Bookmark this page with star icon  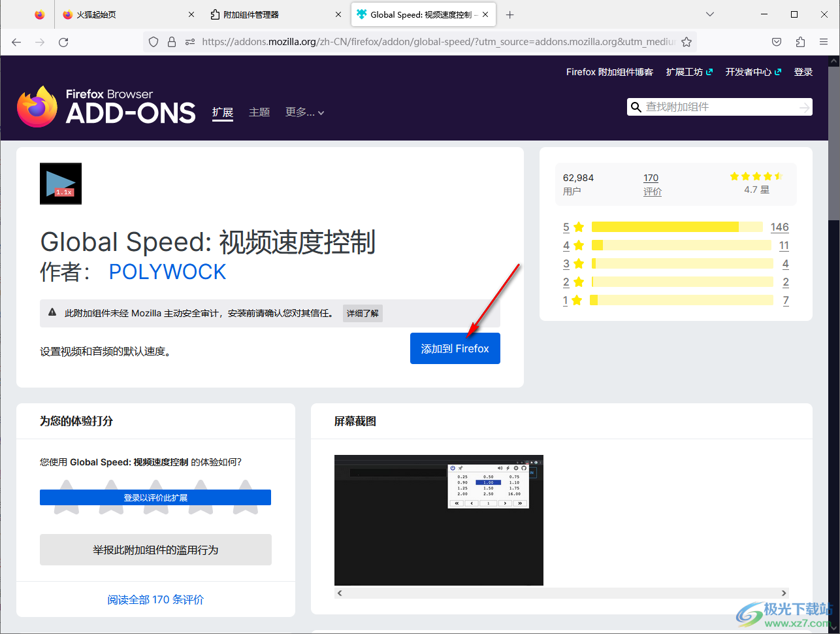tap(687, 42)
